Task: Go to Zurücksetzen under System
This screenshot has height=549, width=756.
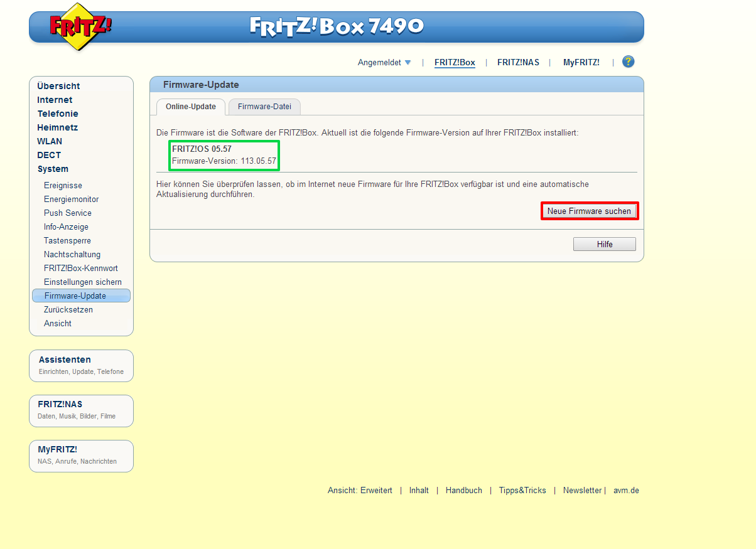Action: tap(68, 309)
